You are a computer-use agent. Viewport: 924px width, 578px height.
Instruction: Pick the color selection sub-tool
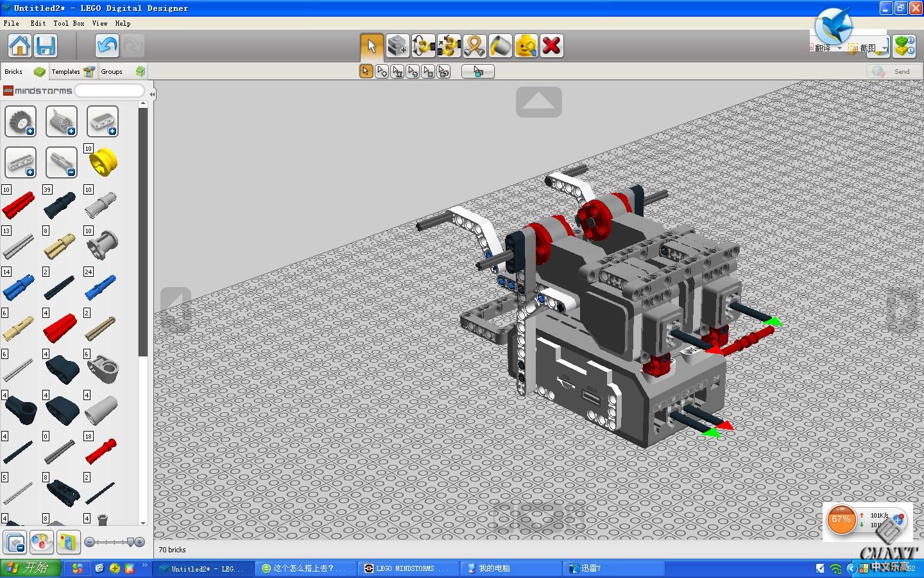click(413, 71)
